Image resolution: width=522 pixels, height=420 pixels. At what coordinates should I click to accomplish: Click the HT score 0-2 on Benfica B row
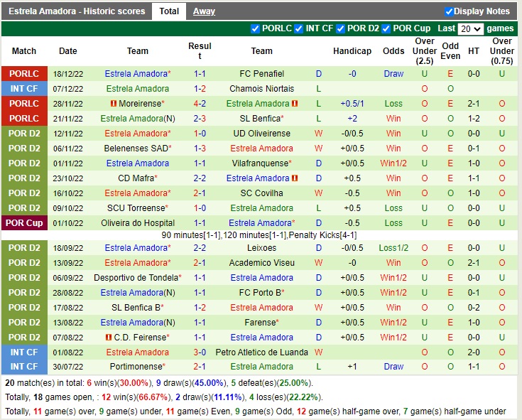(x=474, y=308)
